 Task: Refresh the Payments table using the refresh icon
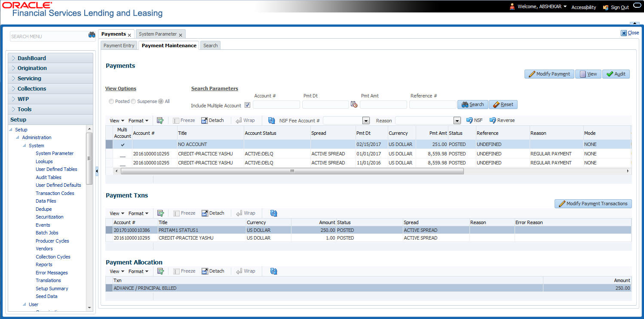click(271, 121)
